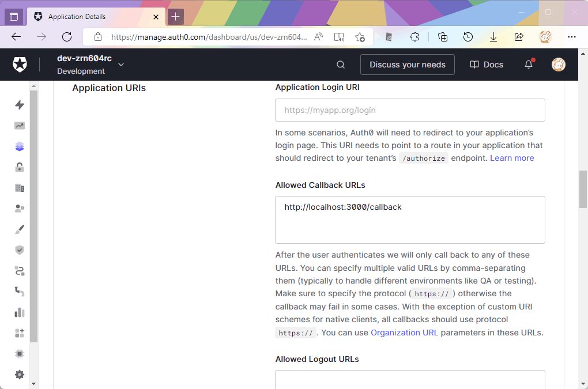Open the user avatar menu in dashboard header

(559, 65)
